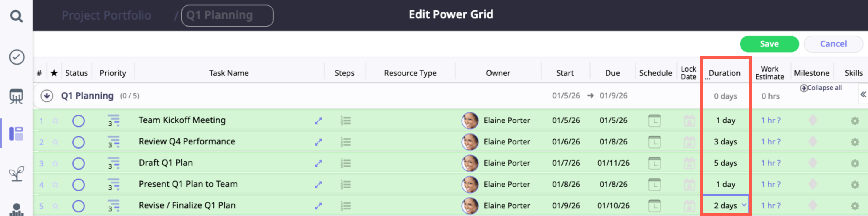Save the Power Grid changes
Screen dimensions: 868x216
pos(769,44)
